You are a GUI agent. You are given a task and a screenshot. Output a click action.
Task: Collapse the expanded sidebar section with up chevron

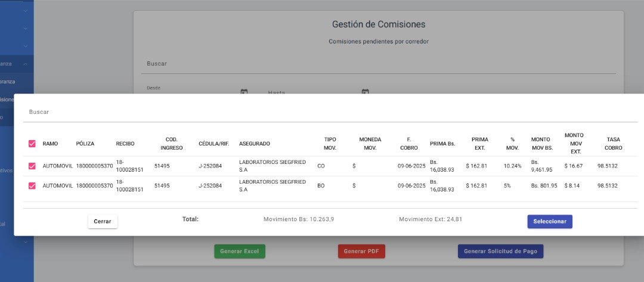26,64
